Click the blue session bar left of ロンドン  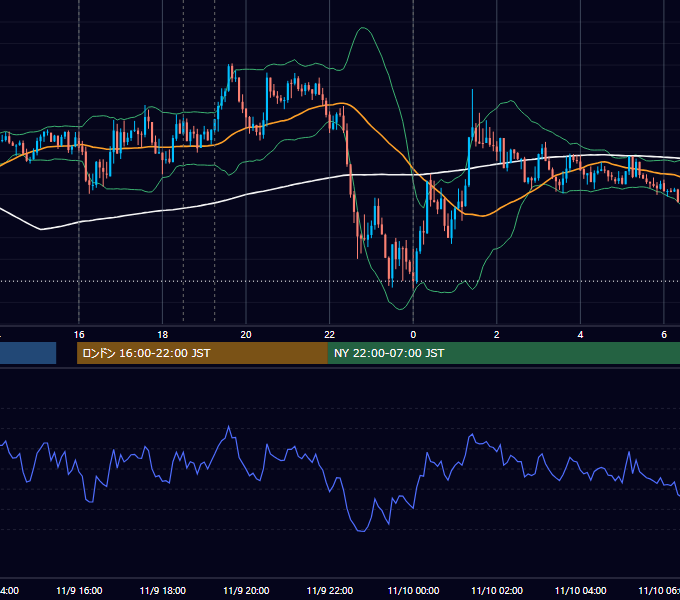coord(28,353)
